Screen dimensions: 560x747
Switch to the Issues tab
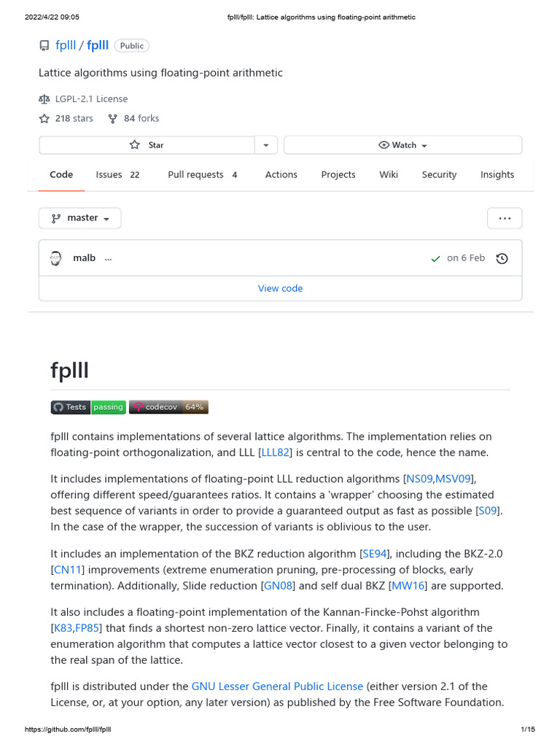pos(117,175)
